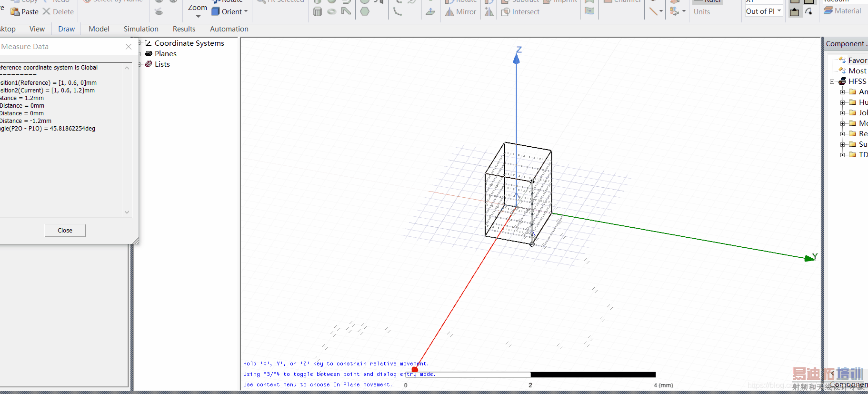The height and width of the screenshot is (394, 868).
Task: Click the Close button in Measure Data
Action: [x=65, y=231]
